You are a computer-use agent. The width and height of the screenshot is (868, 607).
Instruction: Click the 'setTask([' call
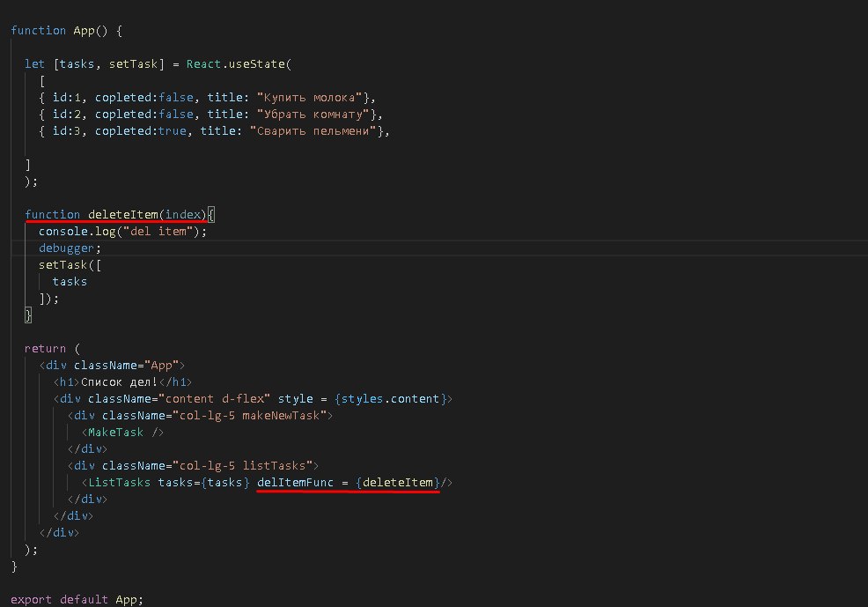point(70,264)
